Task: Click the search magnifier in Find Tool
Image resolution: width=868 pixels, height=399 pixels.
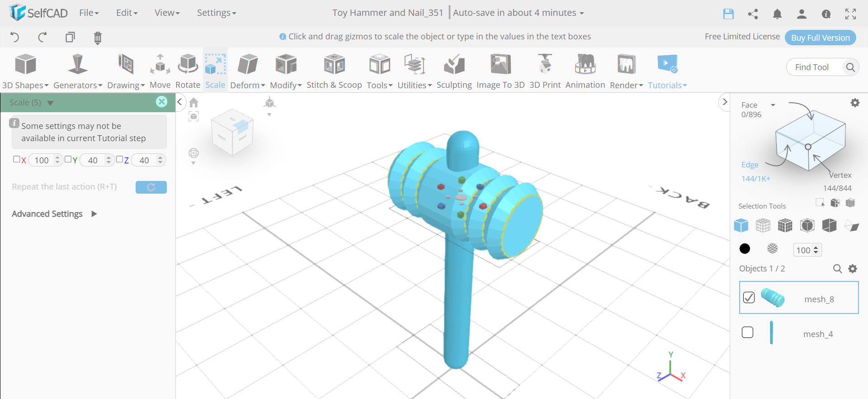Action: pos(850,67)
